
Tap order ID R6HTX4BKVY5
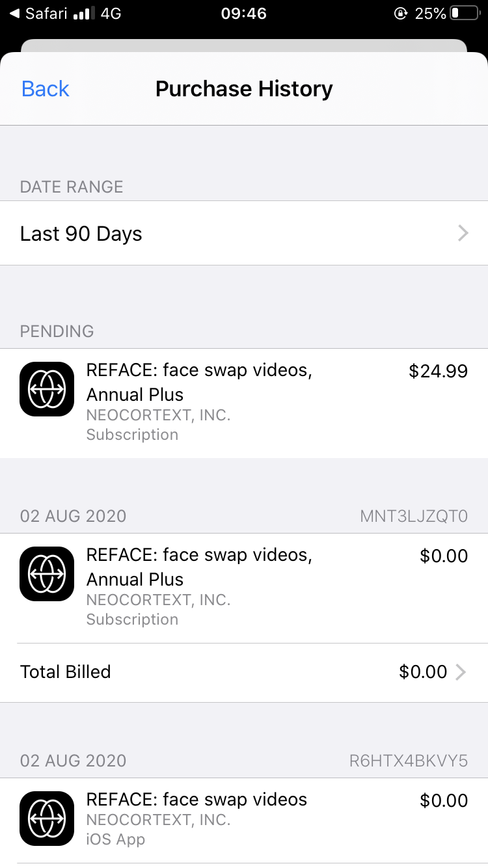point(409,761)
